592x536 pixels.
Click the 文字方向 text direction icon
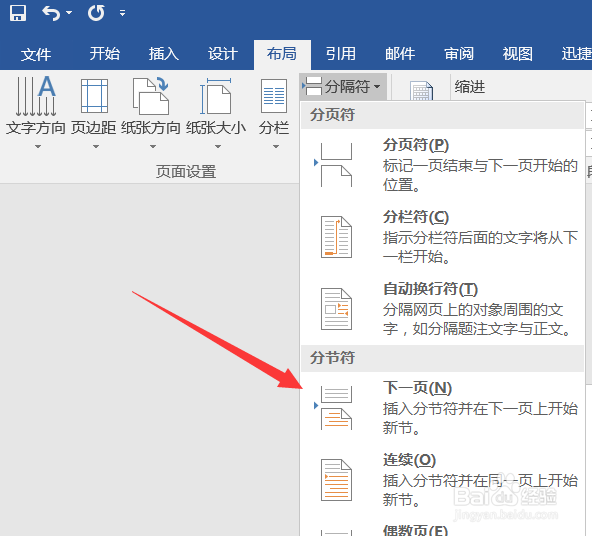coord(36,96)
